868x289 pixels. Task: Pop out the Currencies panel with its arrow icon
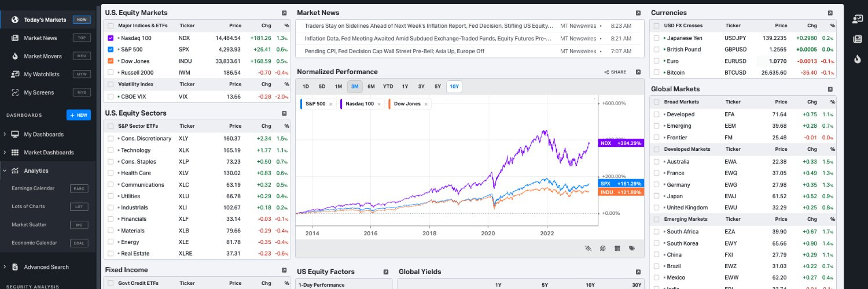pyautogui.click(x=830, y=13)
